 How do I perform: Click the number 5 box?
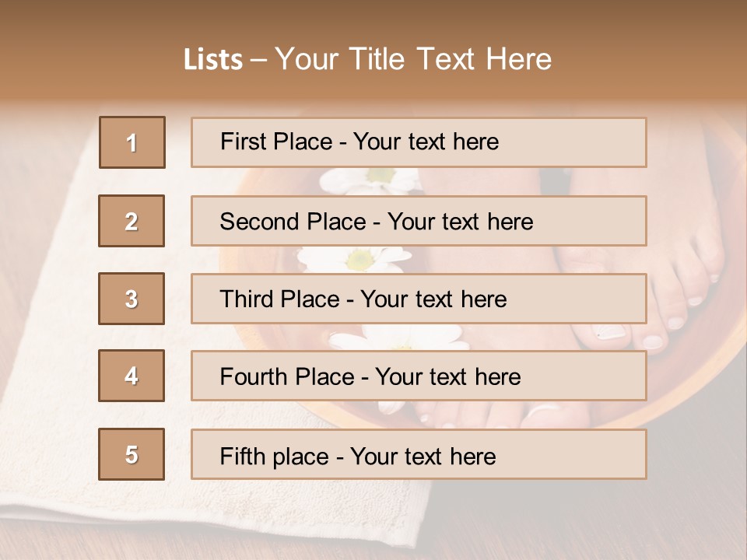[x=132, y=454]
